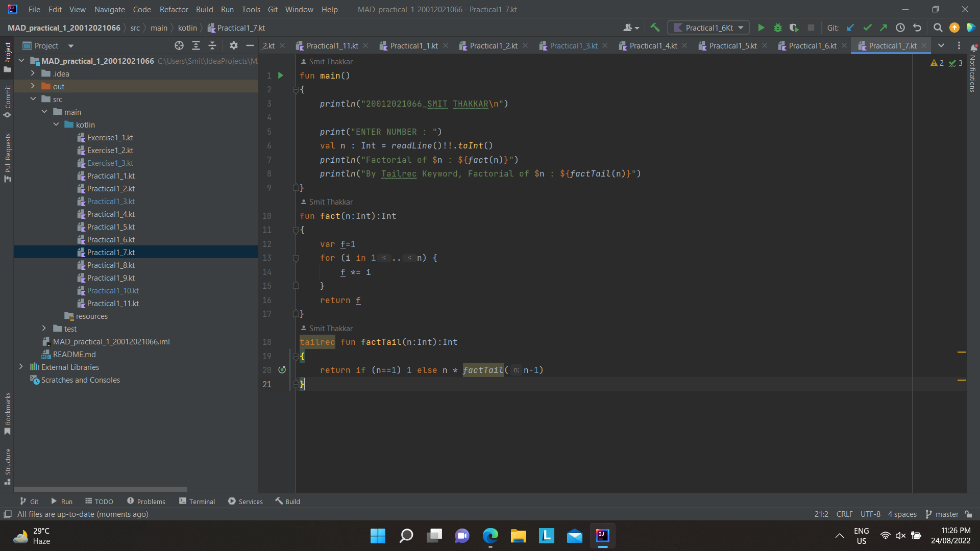Click the rollback undo icon
This screenshot has height=551, width=980.
point(917,28)
